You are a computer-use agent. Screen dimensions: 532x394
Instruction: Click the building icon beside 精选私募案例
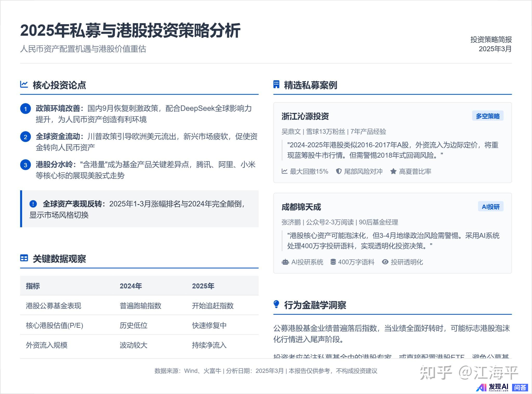(276, 84)
